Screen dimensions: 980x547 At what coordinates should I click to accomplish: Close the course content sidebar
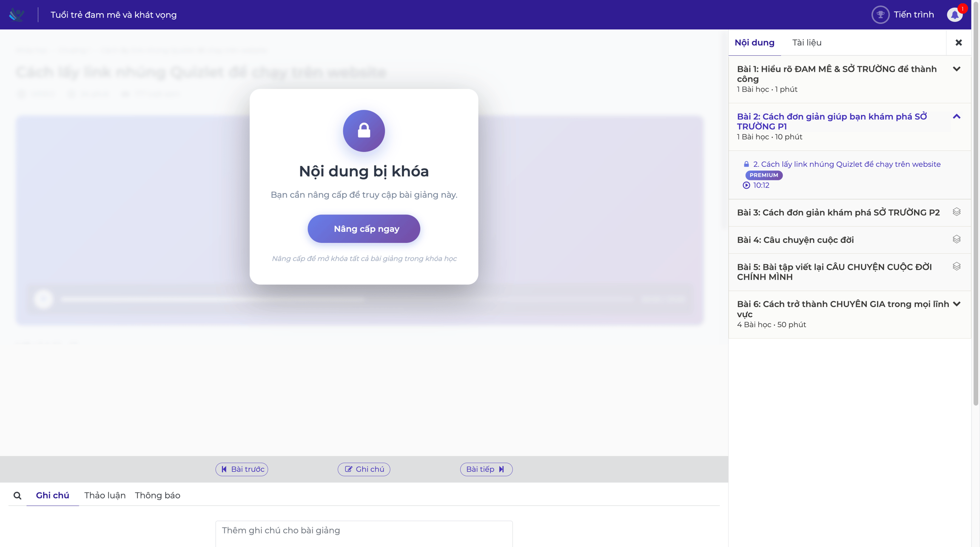click(959, 43)
